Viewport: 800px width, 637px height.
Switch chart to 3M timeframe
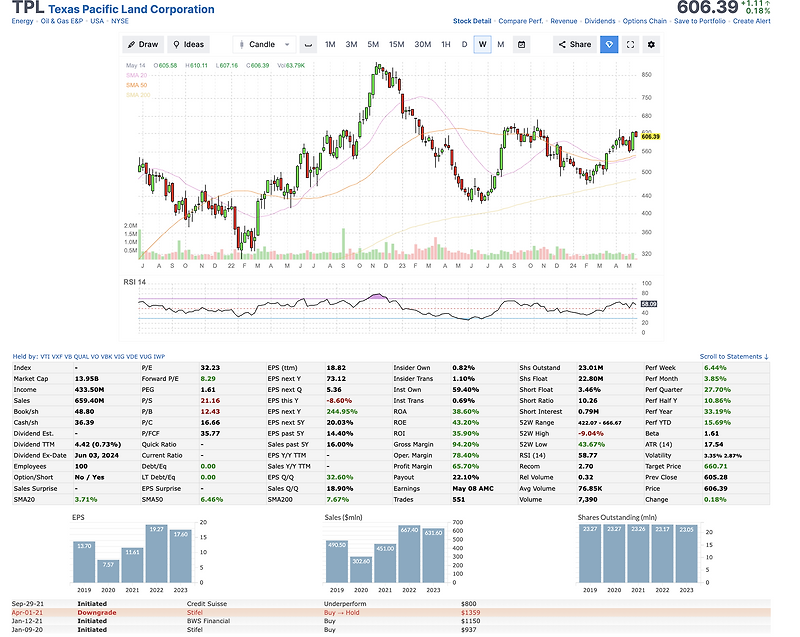tap(351, 44)
